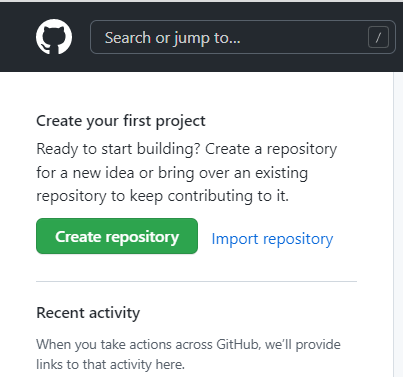Screen dimensions: 403x377
Task: Click the word "activity" in Recent activity heading
Action: 114,313
